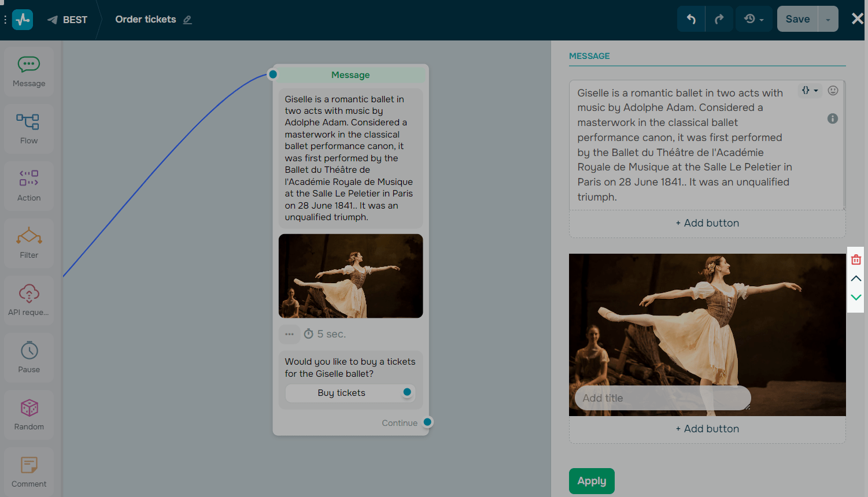The width and height of the screenshot is (868, 497).
Task: Open the variables insert dropdown in message editor
Action: click(x=810, y=90)
